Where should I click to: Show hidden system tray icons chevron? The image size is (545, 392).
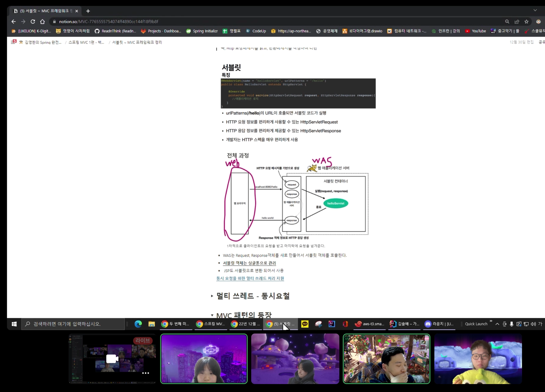coord(497,324)
